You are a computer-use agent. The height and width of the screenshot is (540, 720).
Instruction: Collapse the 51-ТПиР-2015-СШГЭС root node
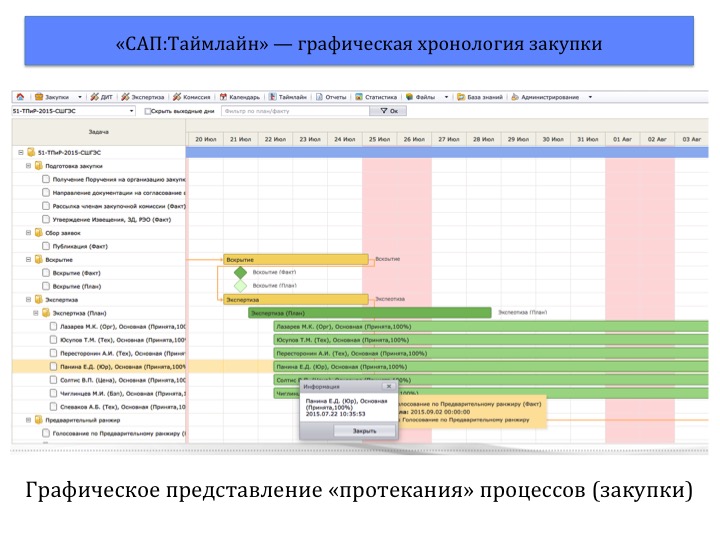[x=21, y=152]
